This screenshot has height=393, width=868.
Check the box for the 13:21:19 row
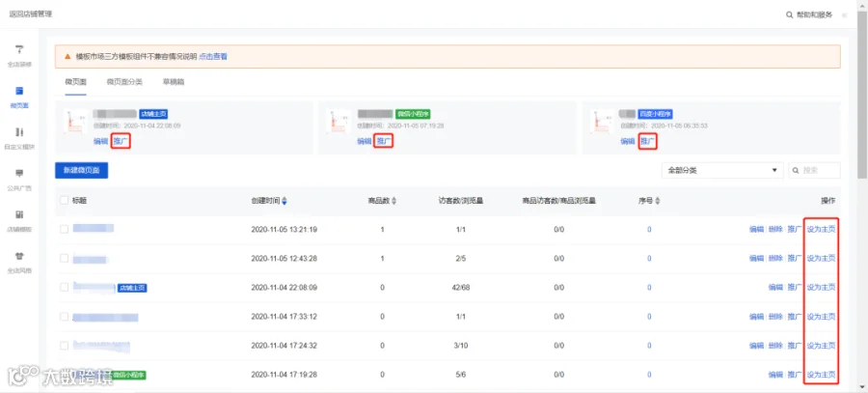65,229
